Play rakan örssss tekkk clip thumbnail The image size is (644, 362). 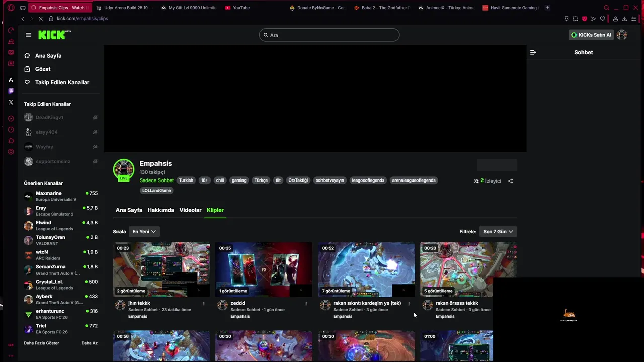pos(468,269)
